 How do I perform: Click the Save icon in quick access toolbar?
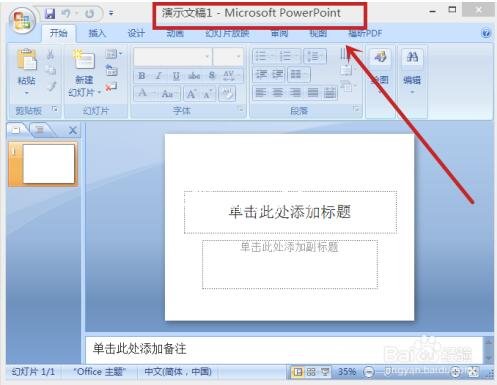coord(50,13)
